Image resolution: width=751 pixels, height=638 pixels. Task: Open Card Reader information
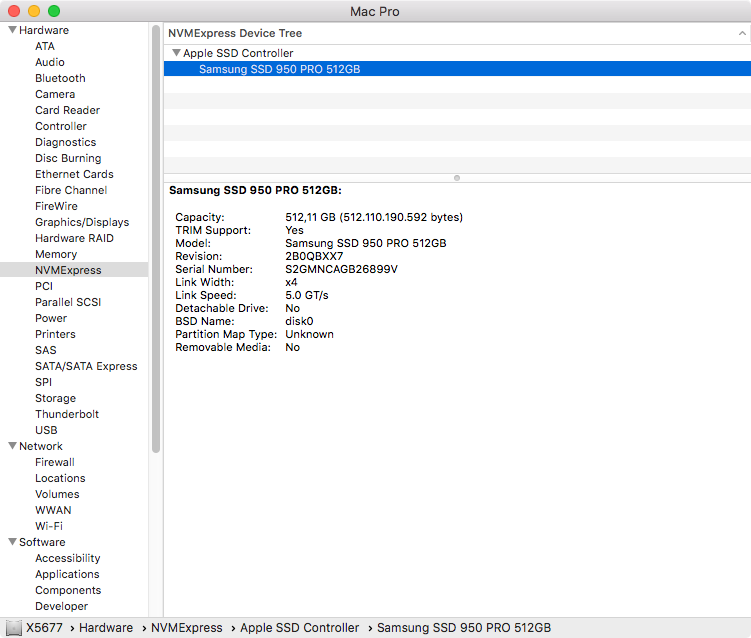(x=67, y=110)
